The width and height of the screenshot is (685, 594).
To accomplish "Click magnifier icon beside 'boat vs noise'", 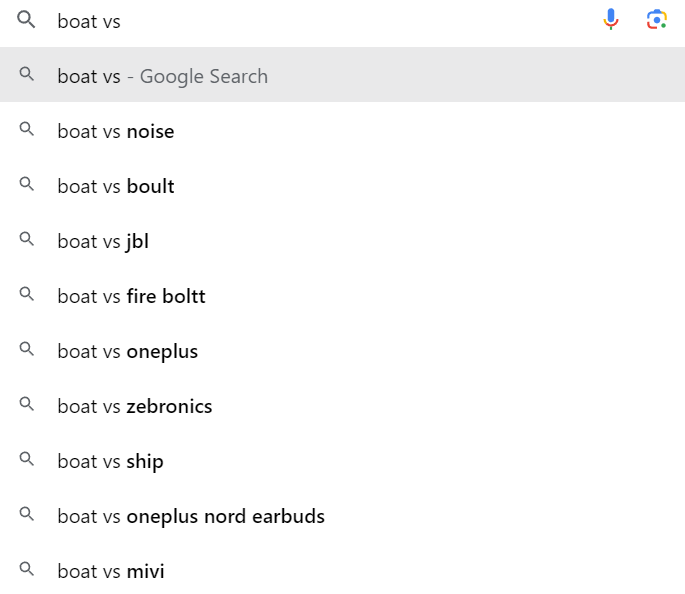I will [27, 129].
